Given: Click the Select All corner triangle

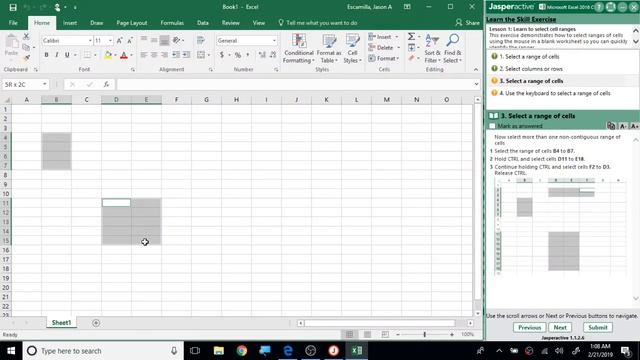Looking at the screenshot, I should (x=6, y=100).
